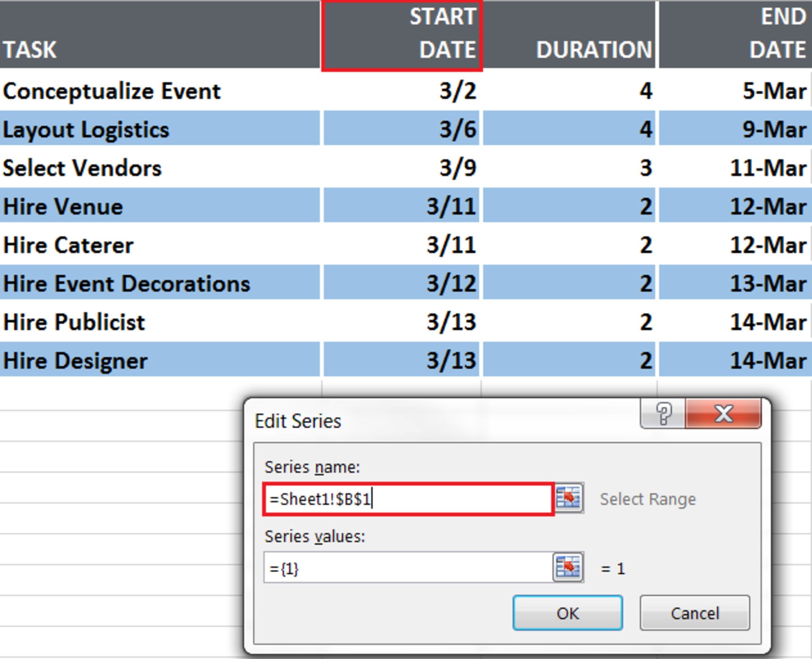Click in the Series values input field
This screenshot has width=812, height=659.
pyautogui.click(x=408, y=568)
